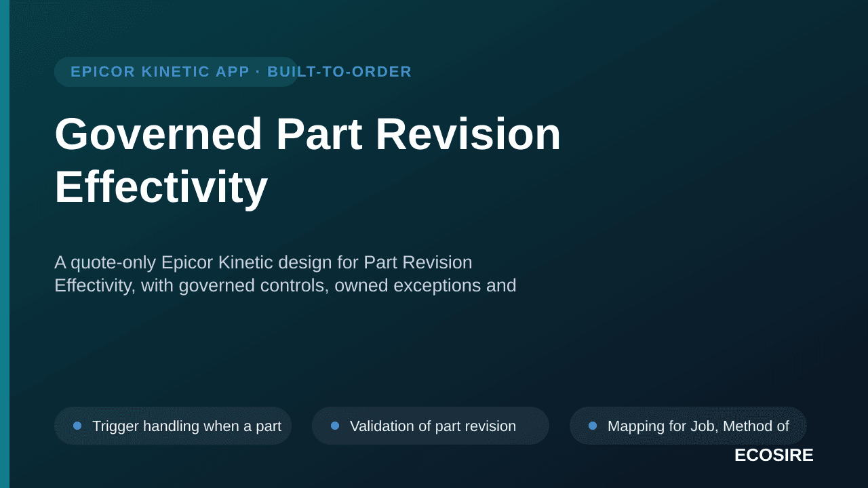The width and height of the screenshot is (868, 488).
Task: Click the quote-only Epicor Kinetic design subtitle
Action: pyautogui.click(x=285, y=274)
